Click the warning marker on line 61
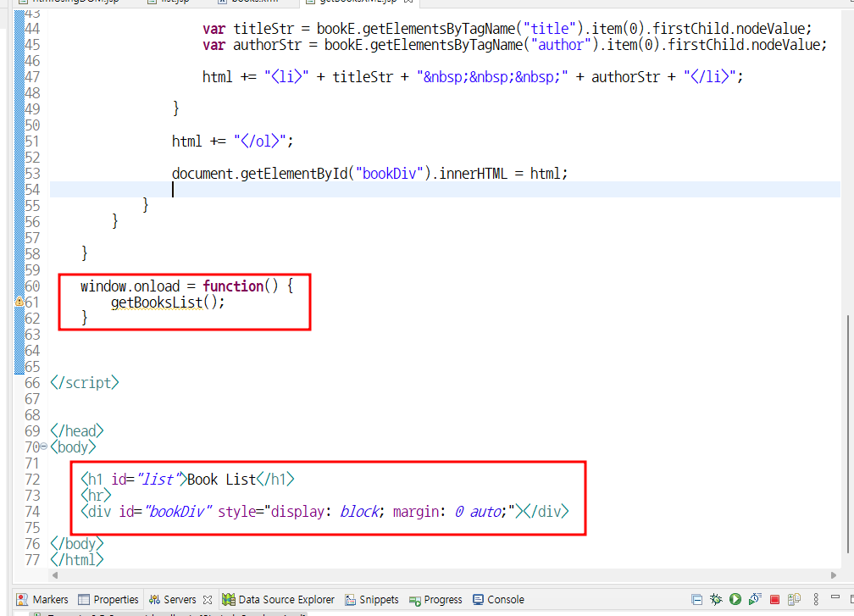 coord(19,302)
